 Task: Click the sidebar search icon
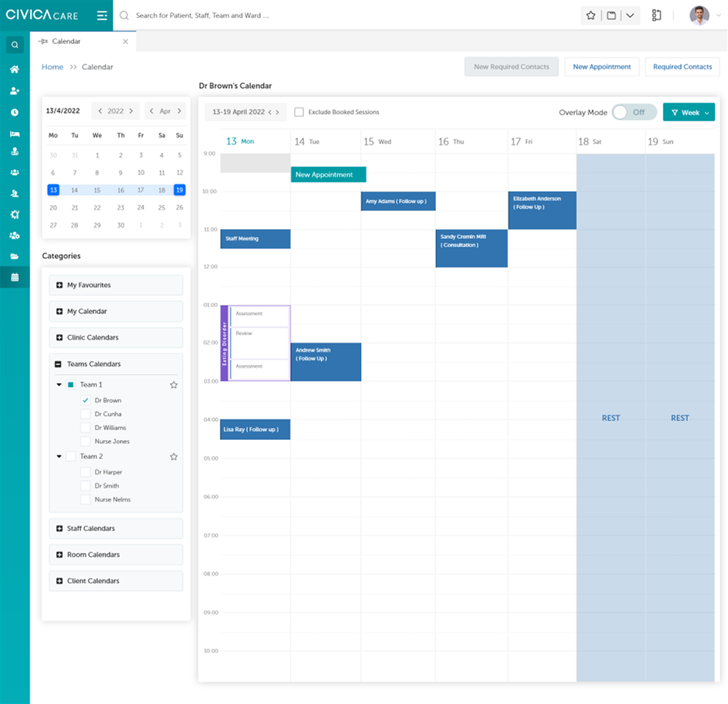click(x=15, y=45)
